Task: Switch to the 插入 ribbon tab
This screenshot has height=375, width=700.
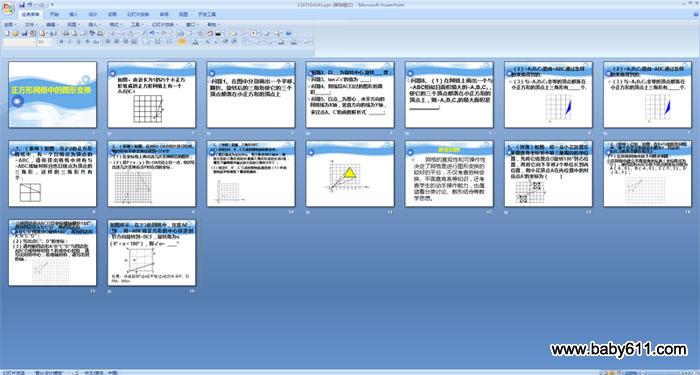Action: (73, 14)
